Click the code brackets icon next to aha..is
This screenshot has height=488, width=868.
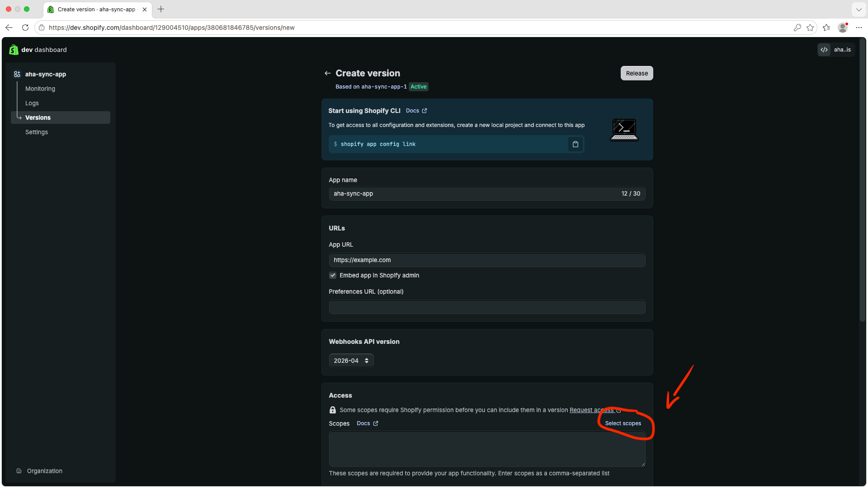pyautogui.click(x=824, y=50)
